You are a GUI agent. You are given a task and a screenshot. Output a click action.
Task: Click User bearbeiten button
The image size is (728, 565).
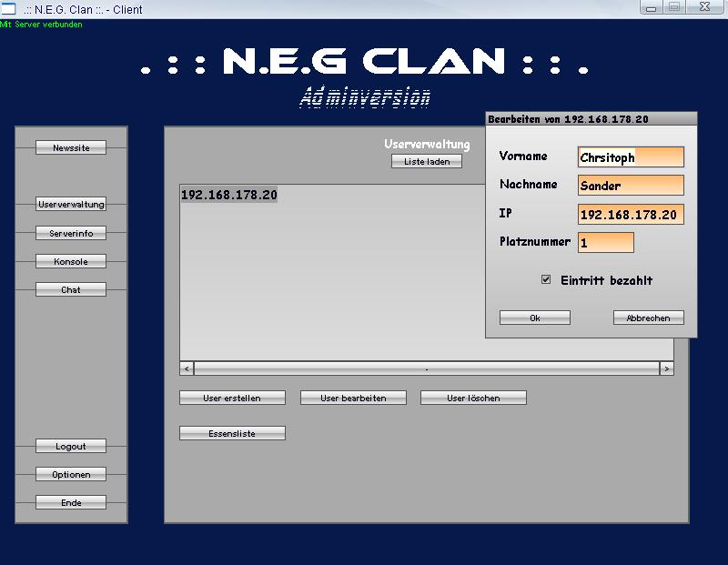353,398
